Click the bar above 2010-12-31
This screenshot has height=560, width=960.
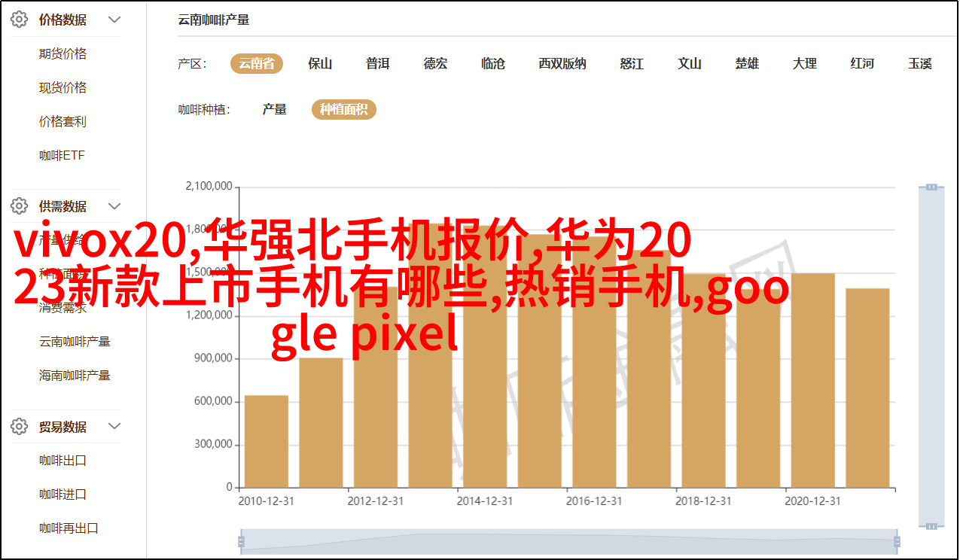(x=267, y=442)
